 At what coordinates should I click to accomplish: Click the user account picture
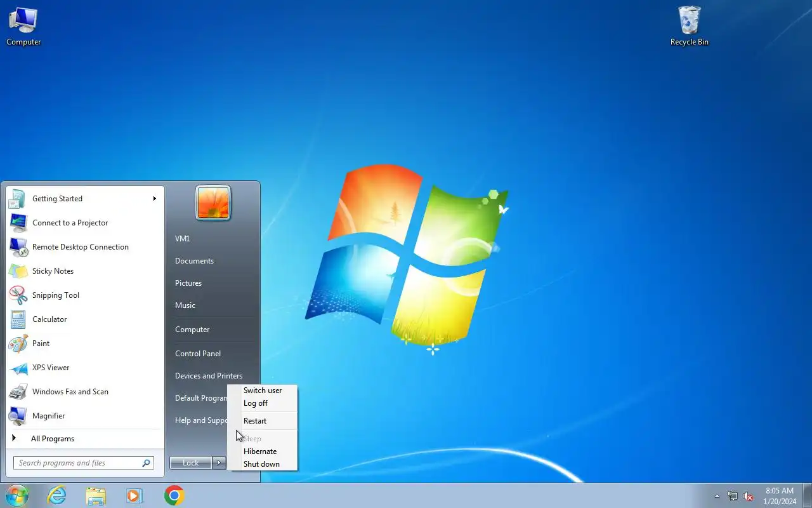pyautogui.click(x=213, y=203)
